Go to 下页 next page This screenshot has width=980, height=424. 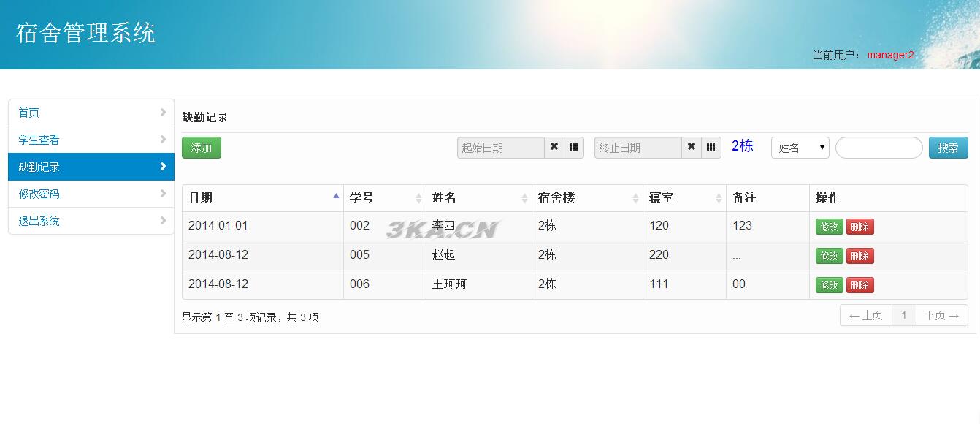point(941,315)
